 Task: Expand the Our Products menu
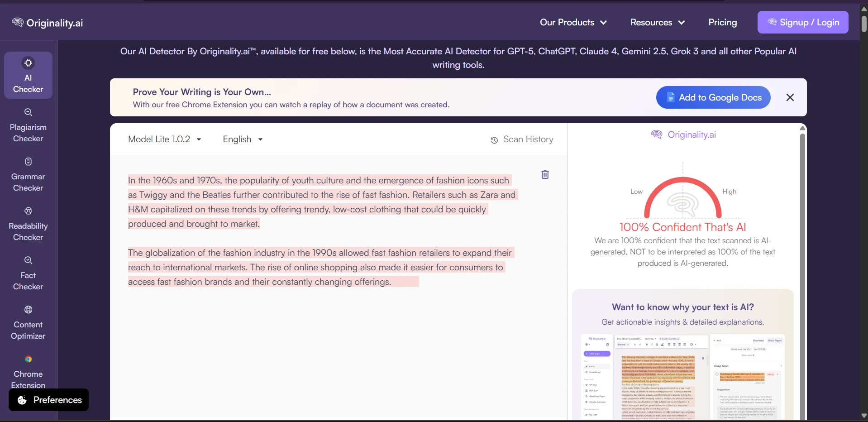(x=573, y=22)
